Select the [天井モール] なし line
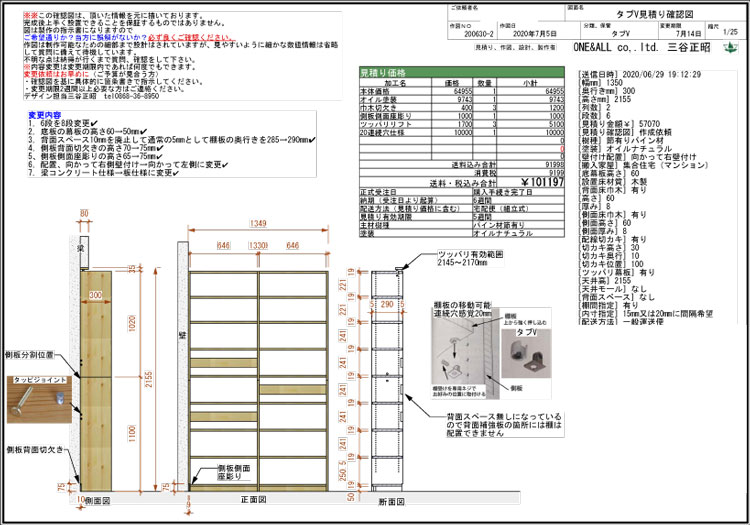 (613, 289)
